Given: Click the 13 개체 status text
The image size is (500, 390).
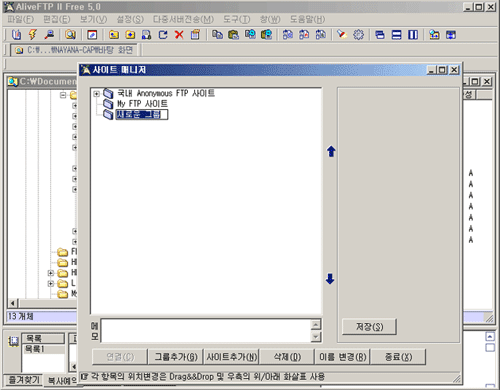Looking at the screenshot, I should tap(21, 316).
